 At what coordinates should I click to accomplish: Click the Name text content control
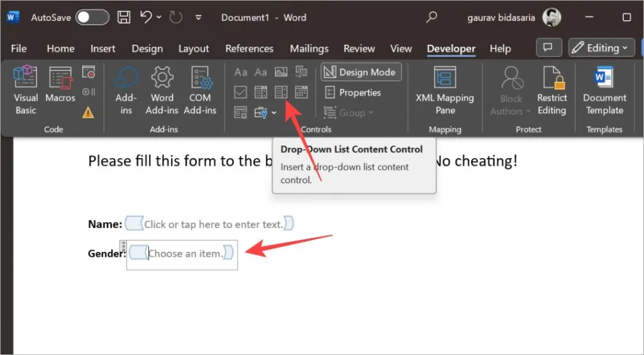click(209, 224)
